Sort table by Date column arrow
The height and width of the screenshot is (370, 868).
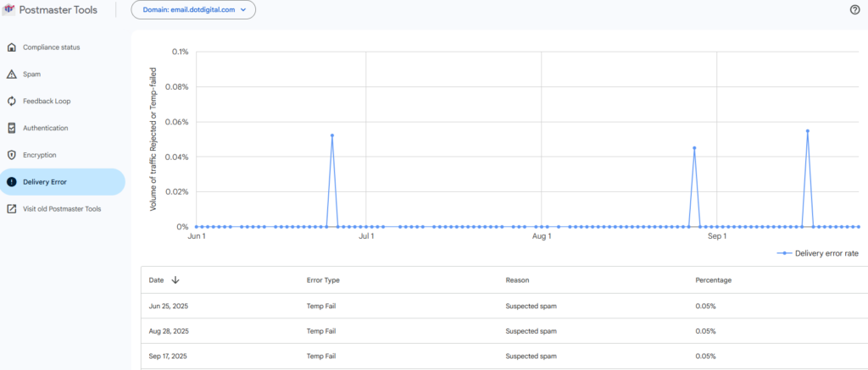(x=175, y=280)
